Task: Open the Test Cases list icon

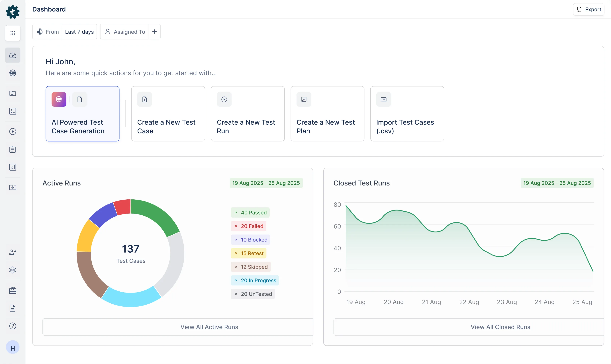Action: point(13,111)
